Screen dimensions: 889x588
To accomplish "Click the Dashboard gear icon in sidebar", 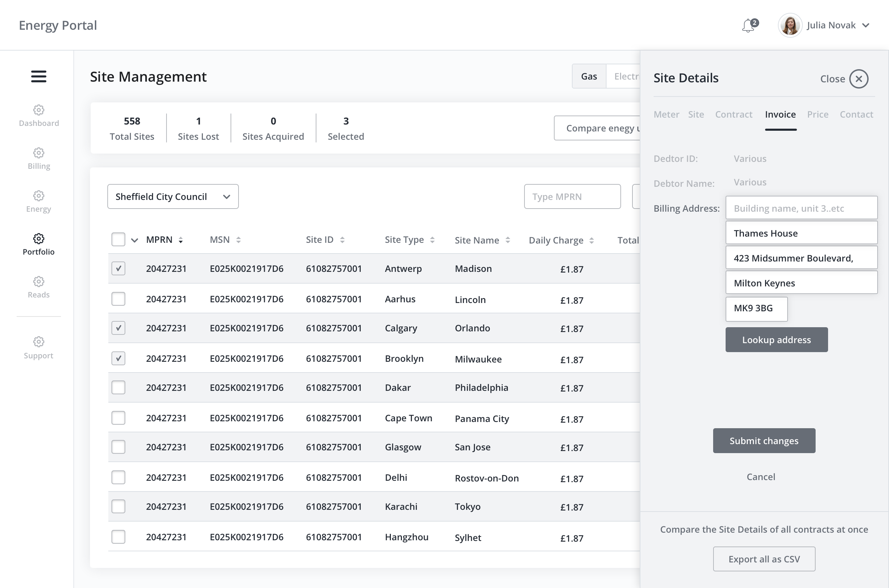I will pyautogui.click(x=39, y=110).
